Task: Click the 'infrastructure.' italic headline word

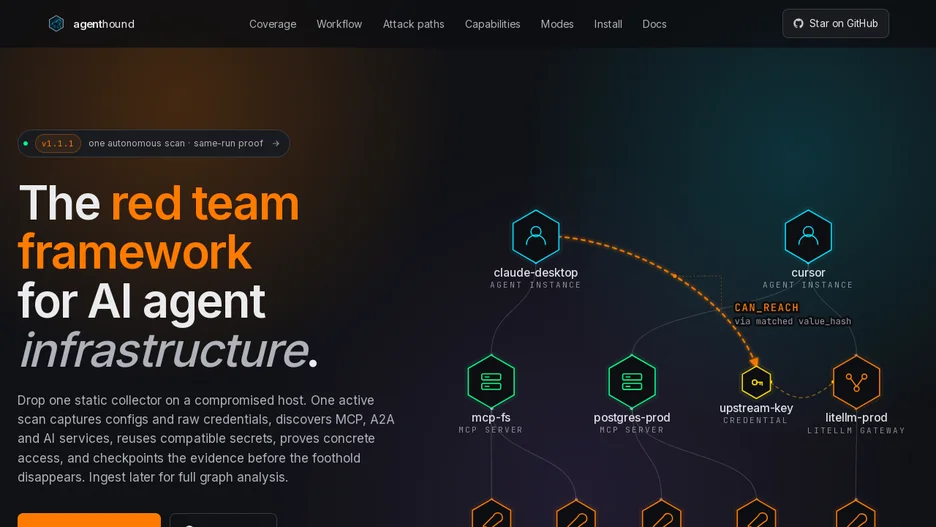Action: pyautogui.click(x=168, y=350)
